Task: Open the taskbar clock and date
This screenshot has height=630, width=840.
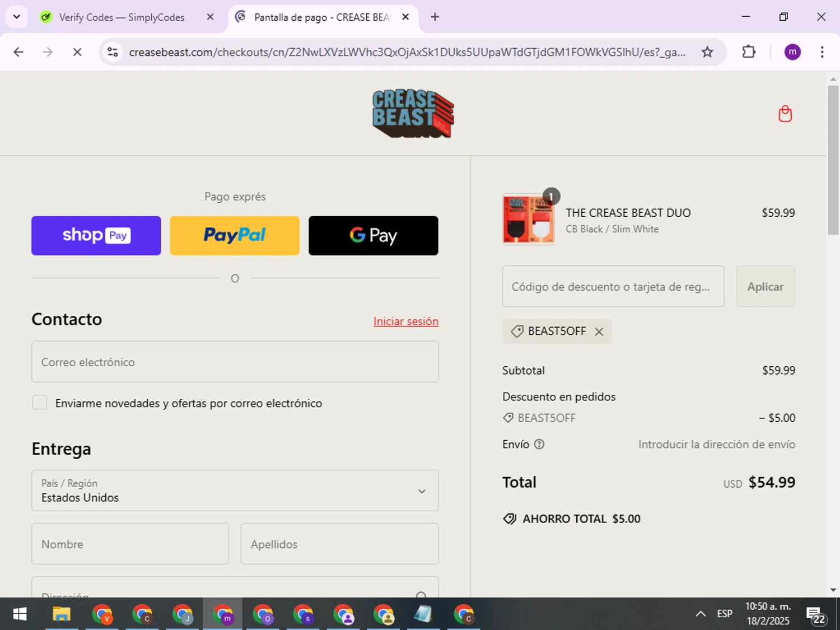Action: tap(768, 614)
